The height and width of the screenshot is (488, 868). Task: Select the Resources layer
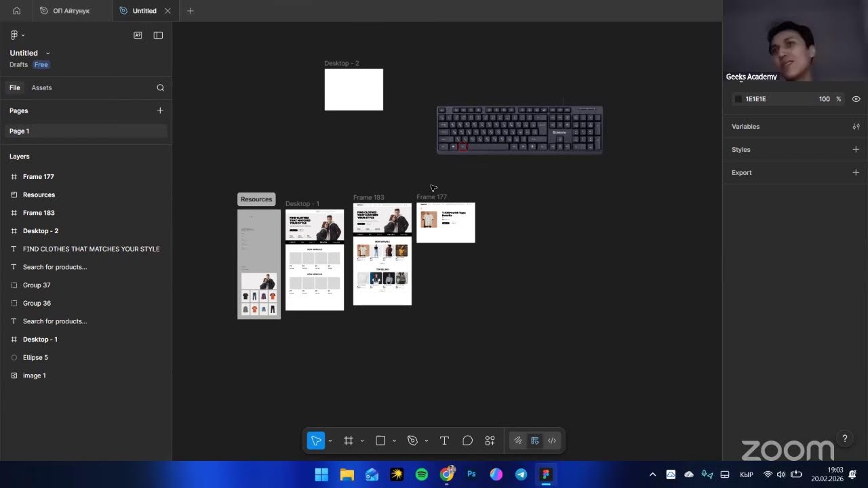[x=86, y=195]
